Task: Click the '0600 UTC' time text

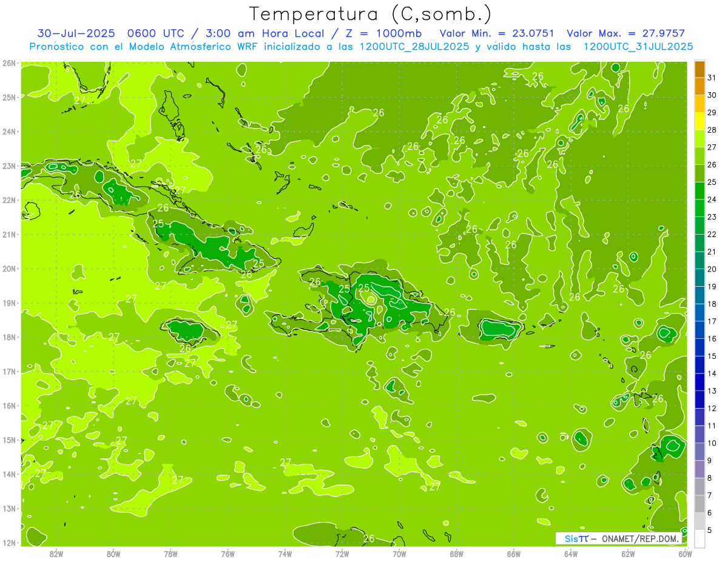Action: [x=156, y=33]
